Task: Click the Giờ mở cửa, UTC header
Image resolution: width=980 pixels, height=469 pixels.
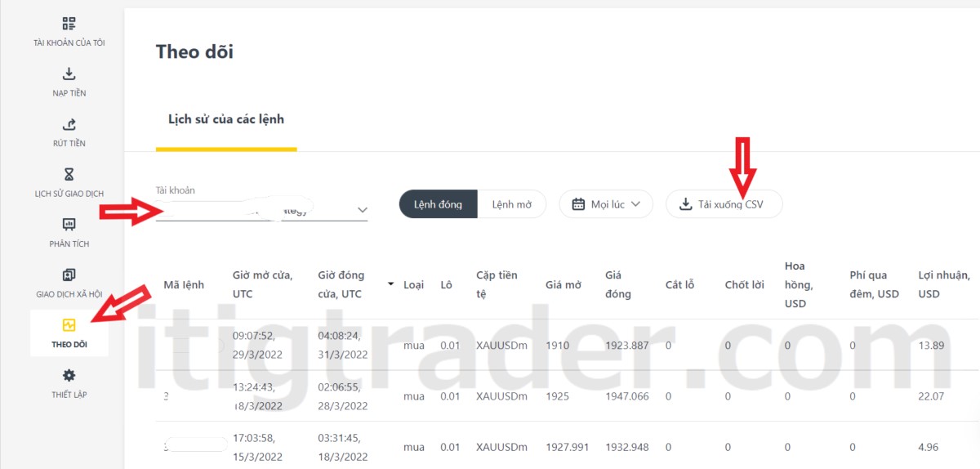Action: click(x=262, y=284)
